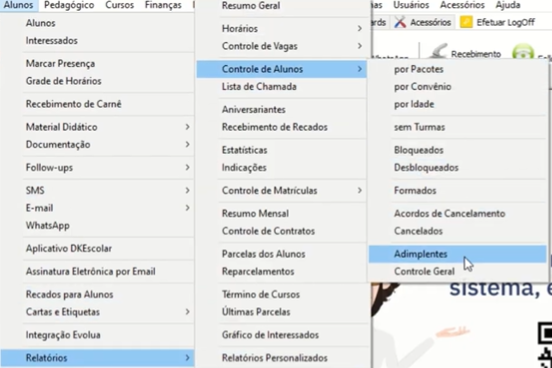Open the Usuários menu

411,5
